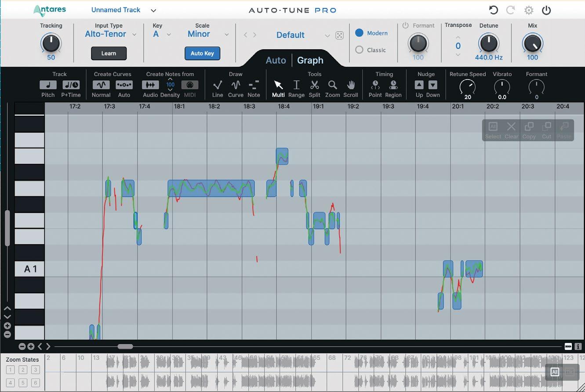Zoom in vertically with plus icon beside piano
Image resolution: width=585 pixels, height=392 pixels.
pos(7,326)
